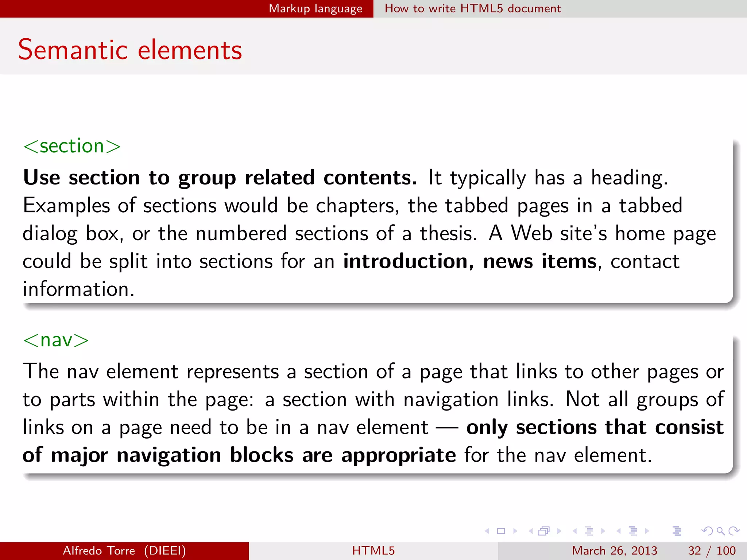Viewport: 747px width, 560px height.
Task: Jump to previous section arrow
Action: pyautogui.click(x=619, y=531)
